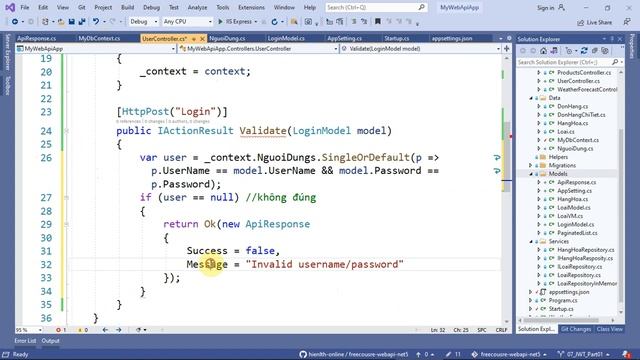Click the Sign in link
Image resolution: width=640 pixels, height=360 pixels.
(546, 8)
